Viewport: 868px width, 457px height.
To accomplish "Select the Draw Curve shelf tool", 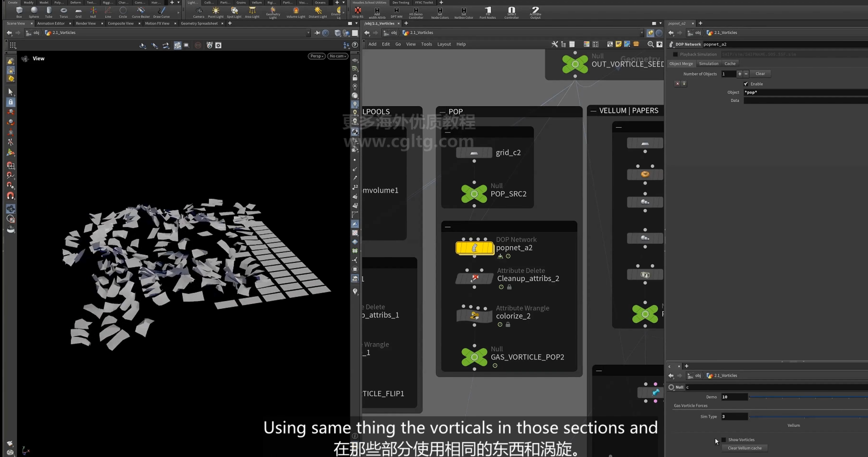I will 161,12.
